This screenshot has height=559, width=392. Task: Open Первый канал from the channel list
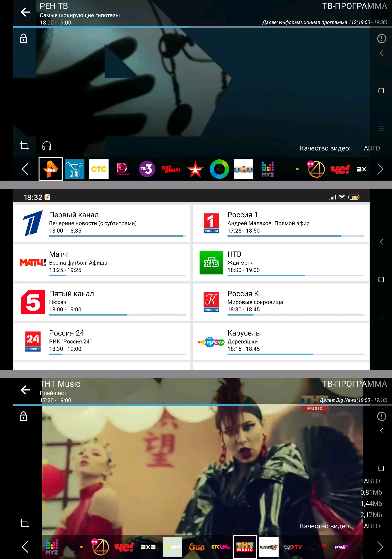point(102,223)
